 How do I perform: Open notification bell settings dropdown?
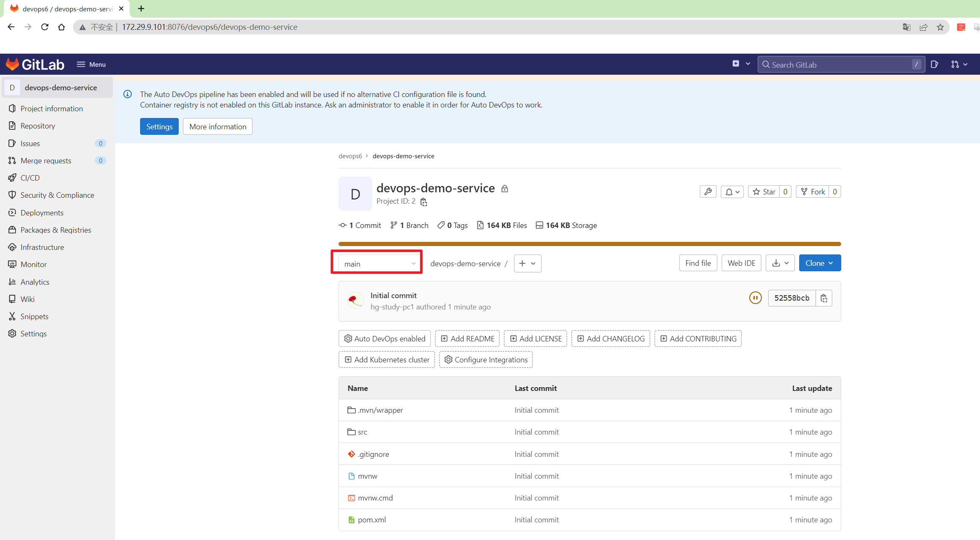click(x=732, y=191)
